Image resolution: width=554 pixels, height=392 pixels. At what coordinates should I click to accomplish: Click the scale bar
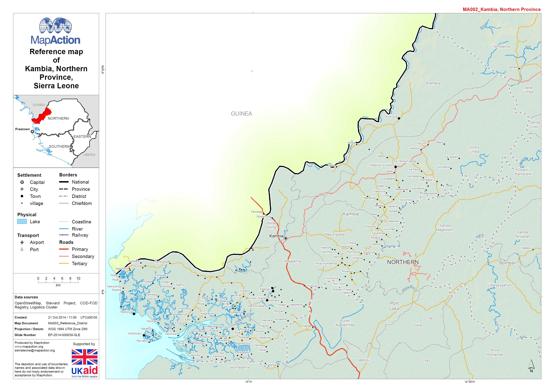(x=58, y=281)
